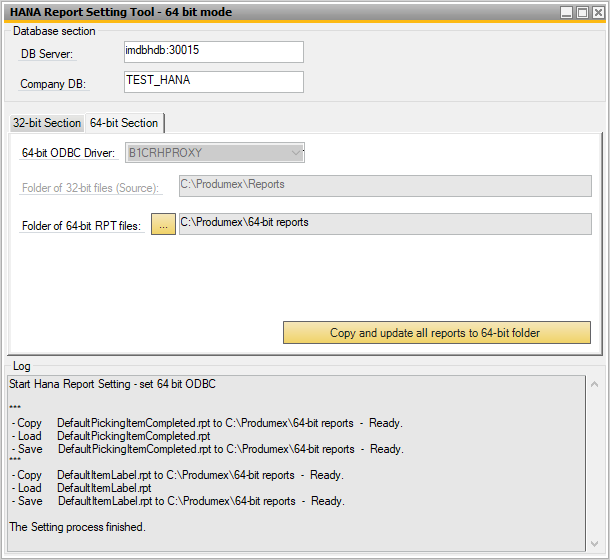Open folder browser with the '...' button
610x560 pixels.
tap(163, 225)
